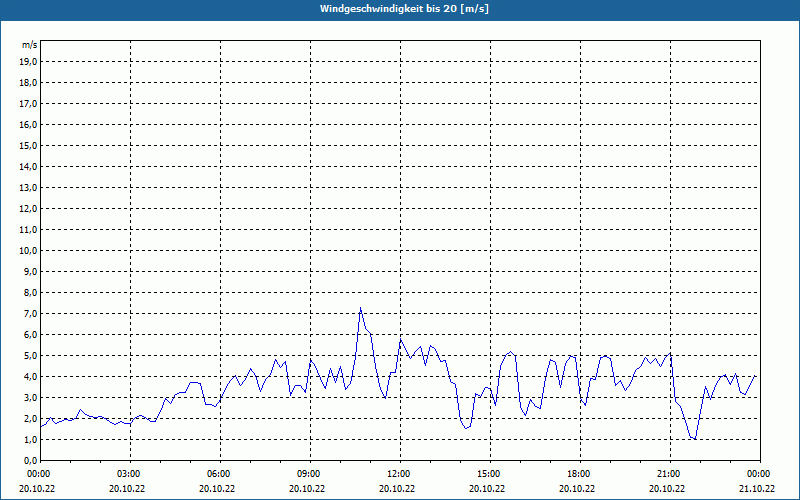Click the 15,0 y-axis label
The height and width of the screenshot is (500, 800).
(x=28, y=145)
